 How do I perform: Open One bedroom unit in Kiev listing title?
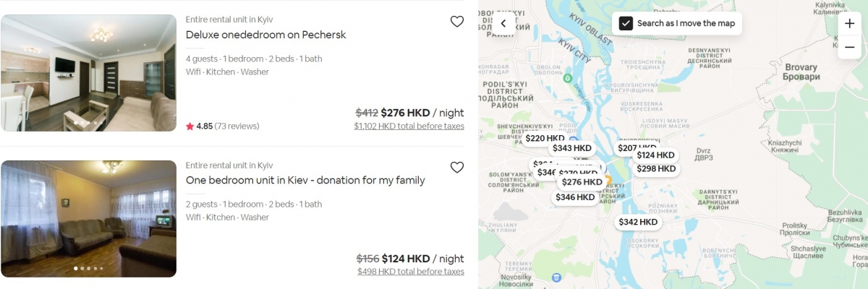305,180
